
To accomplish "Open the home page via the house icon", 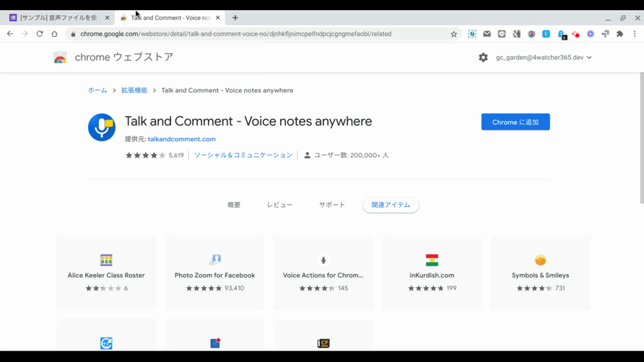I will pyautogui.click(x=54, y=34).
